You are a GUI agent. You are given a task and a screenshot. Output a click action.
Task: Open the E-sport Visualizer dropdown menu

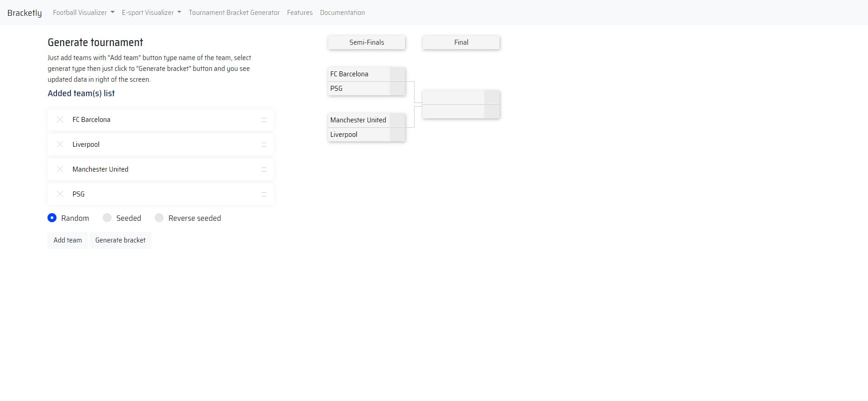coord(151,13)
